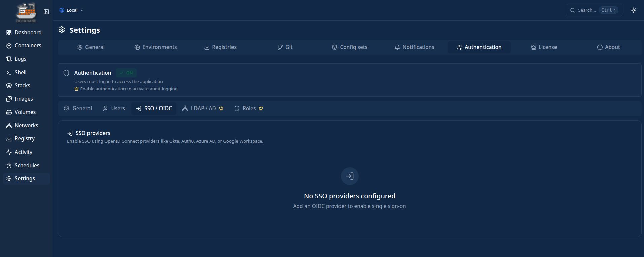Screen dimensions: 644x257
Task: Click the Activity pulse icon
Action: point(9,152)
